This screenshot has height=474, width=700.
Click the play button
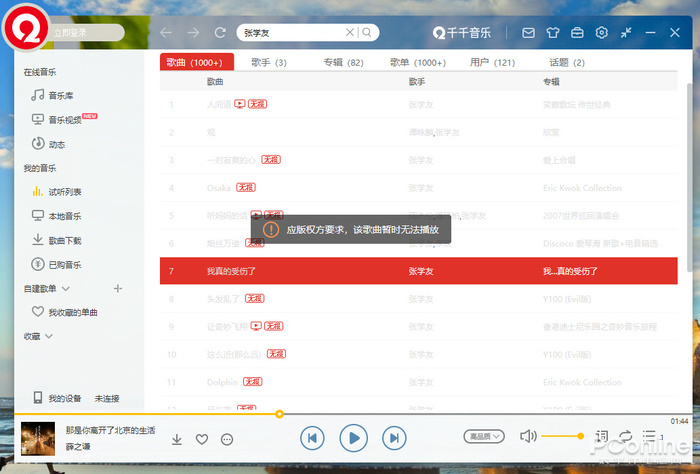click(x=354, y=438)
